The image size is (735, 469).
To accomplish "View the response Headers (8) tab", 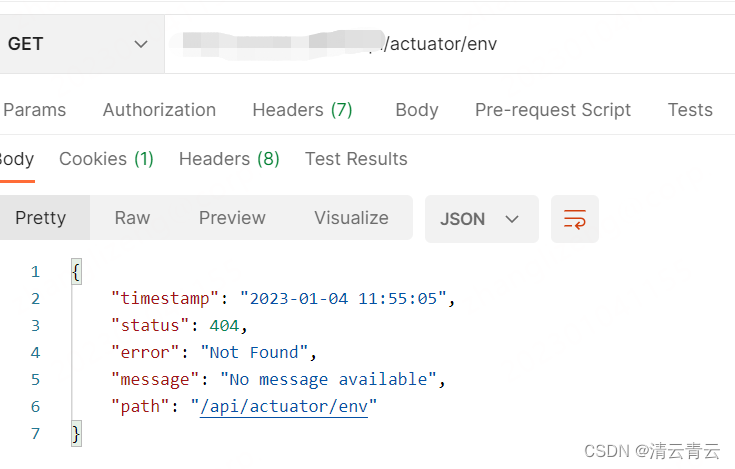I will pos(229,159).
